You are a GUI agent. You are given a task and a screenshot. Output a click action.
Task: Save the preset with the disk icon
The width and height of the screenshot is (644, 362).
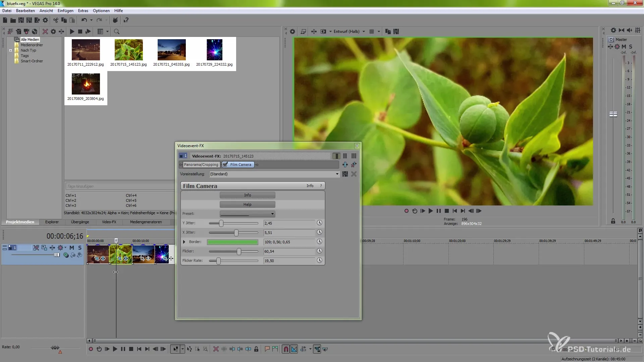click(x=345, y=174)
